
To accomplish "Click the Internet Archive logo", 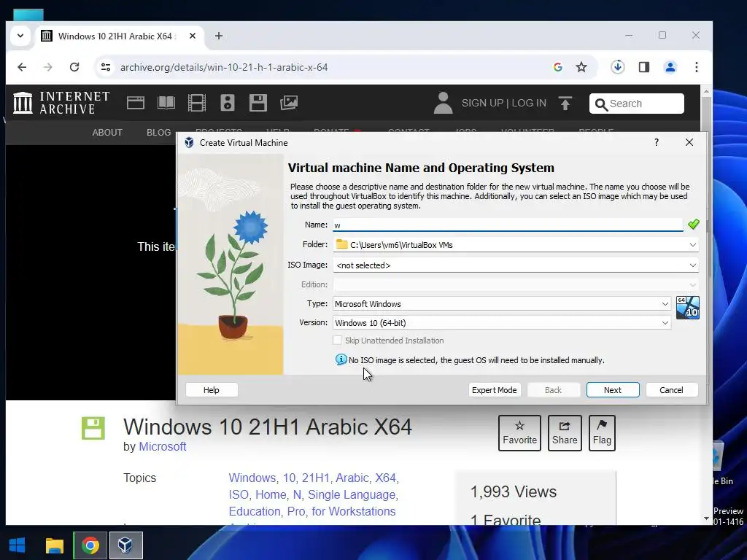I will click(x=61, y=103).
